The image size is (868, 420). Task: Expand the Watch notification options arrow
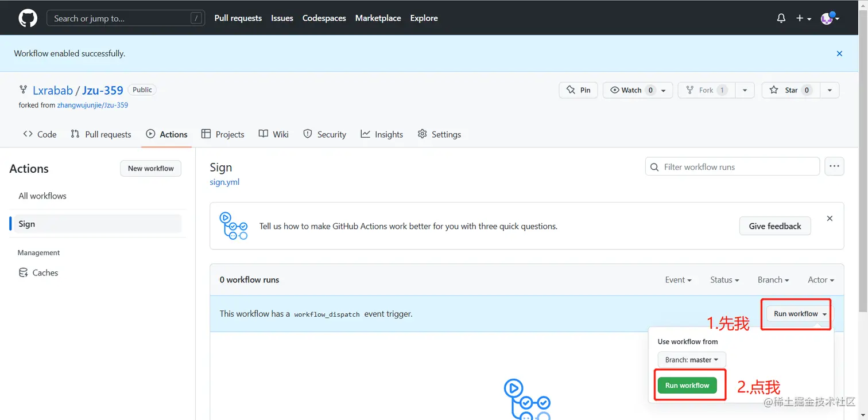tap(664, 90)
